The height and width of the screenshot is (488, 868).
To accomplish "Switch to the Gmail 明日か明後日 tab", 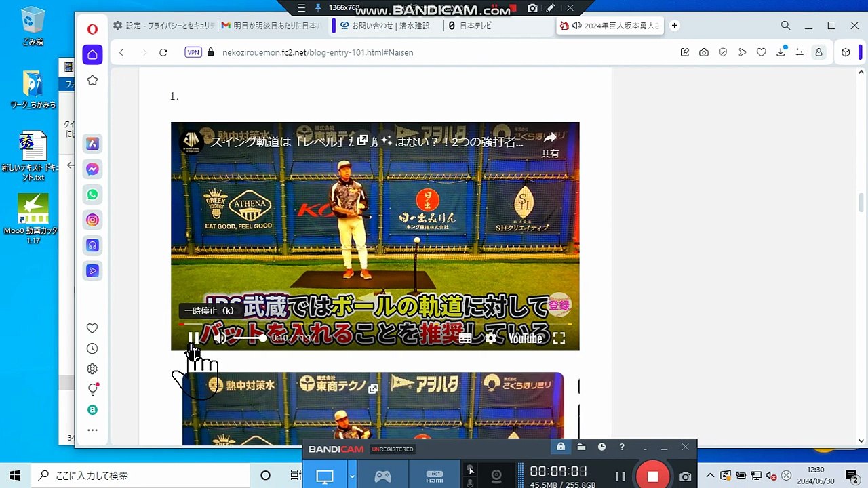I will [274, 26].
